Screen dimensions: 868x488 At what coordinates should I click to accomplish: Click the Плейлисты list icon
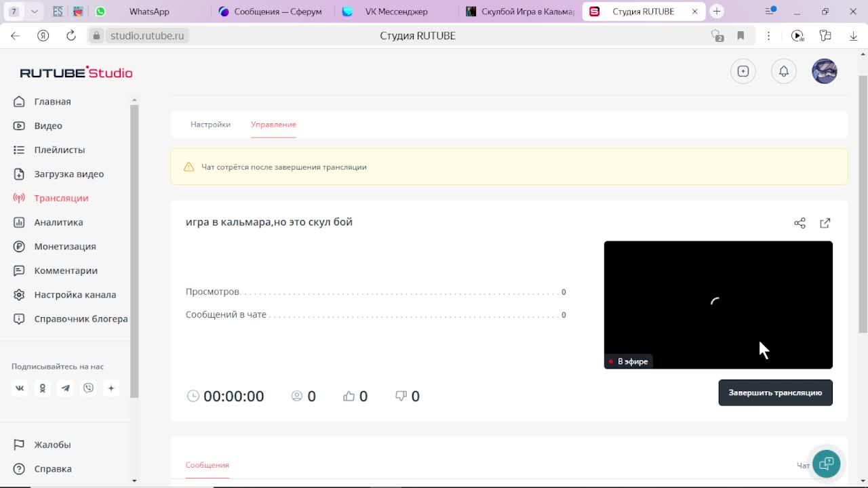pyautogui.click(x=19, y=150)
